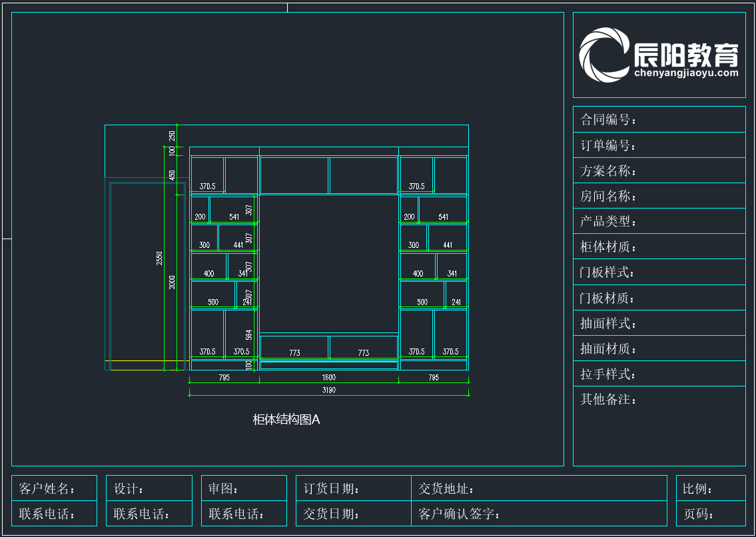The image size is (756, 537).
Task: Select the 房间名称 label
Action: click(x=607, y=196)
